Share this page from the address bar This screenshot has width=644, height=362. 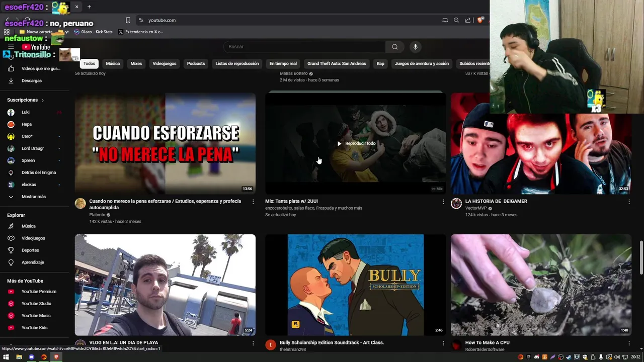point(468,20)
